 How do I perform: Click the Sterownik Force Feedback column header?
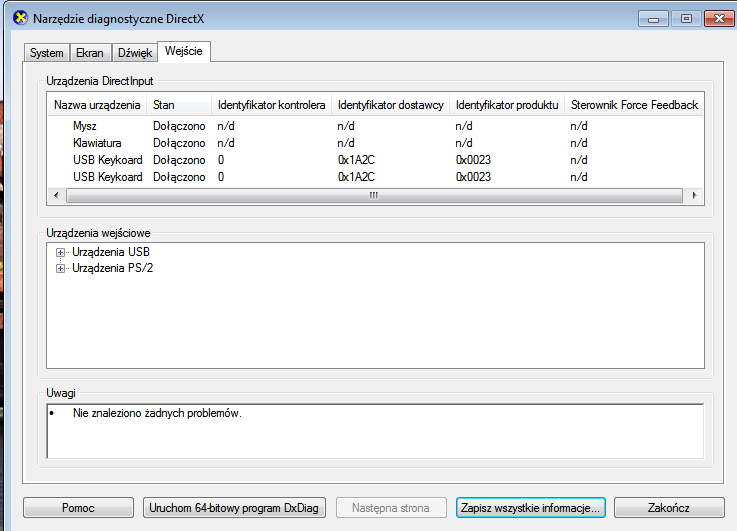634,105
